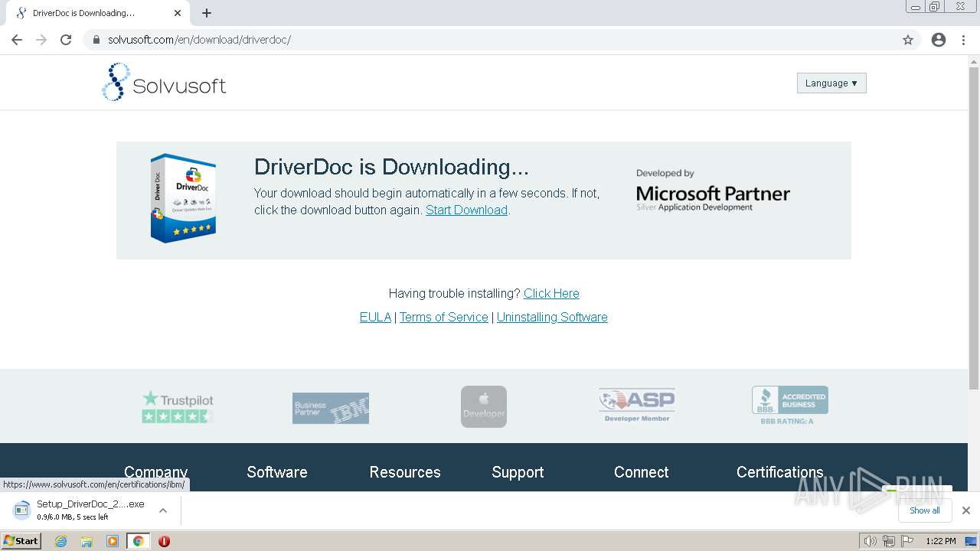Image resolution: width=980 pixels, height=551 pixels.
Task: Click the Certifications footer heading
Action: pos(780,472)
